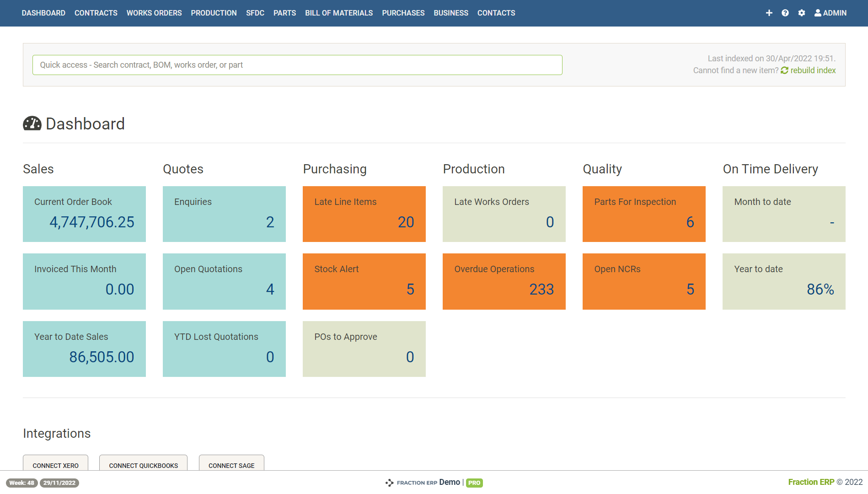
Task: Click the CONNECT QUICKBOOKS button
Action: click(x=143, y=465)
